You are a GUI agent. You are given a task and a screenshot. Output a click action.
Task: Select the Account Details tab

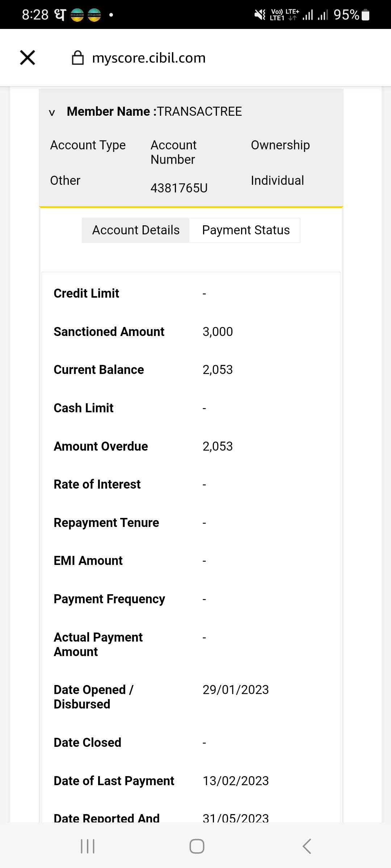pos(136,230)
